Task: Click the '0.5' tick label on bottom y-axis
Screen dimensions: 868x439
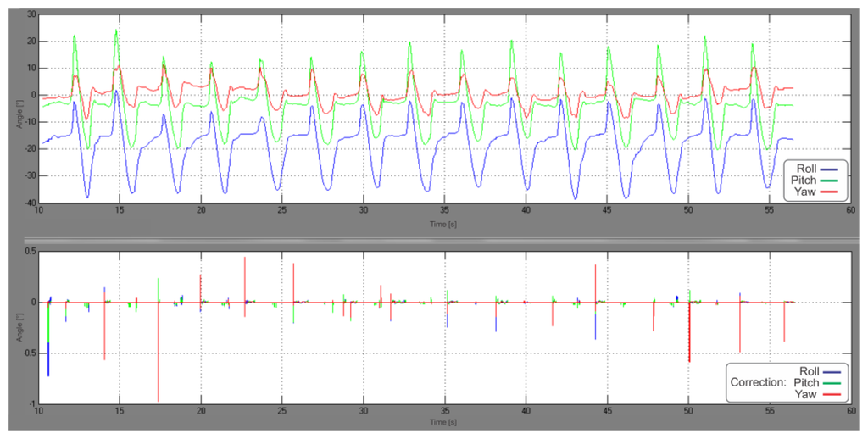Action: (x=29, y=252)
